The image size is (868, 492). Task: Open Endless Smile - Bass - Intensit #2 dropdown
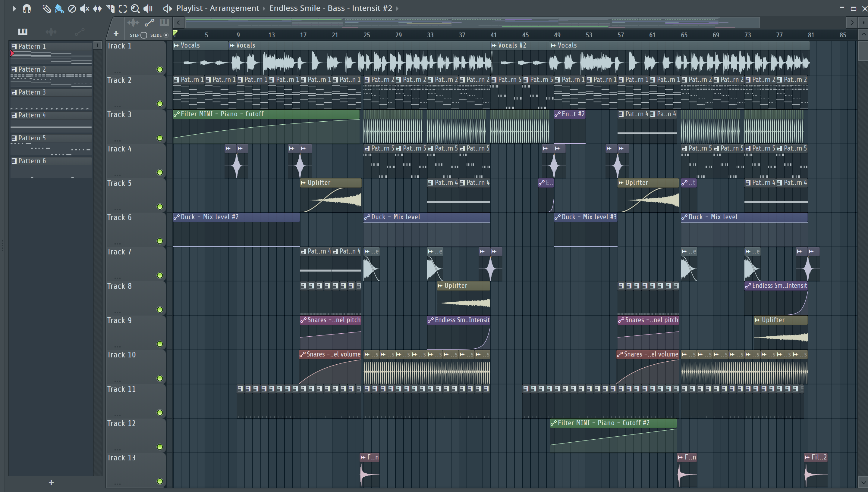tap(330, 8)
